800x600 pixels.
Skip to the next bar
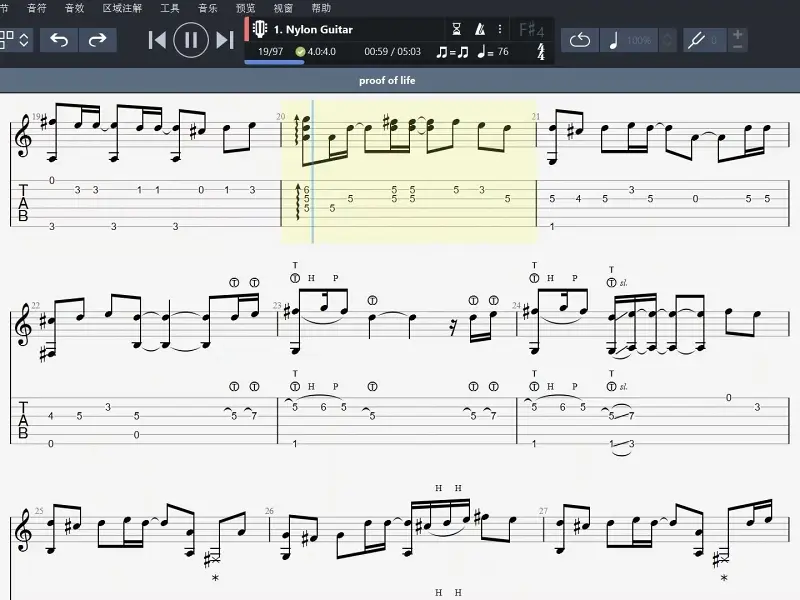click(225, 40)
